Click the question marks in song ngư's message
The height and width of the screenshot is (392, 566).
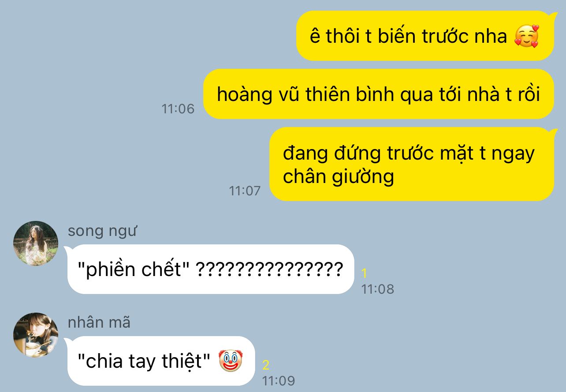click(269, 269)
